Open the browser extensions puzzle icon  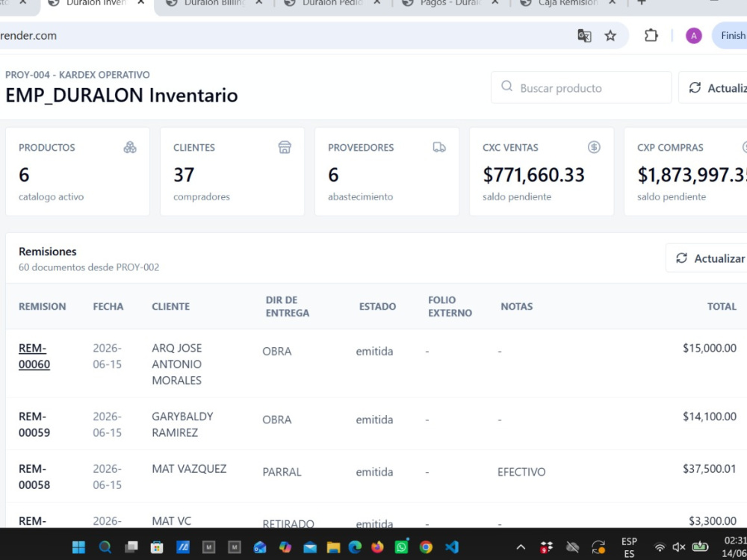(651, 36)
